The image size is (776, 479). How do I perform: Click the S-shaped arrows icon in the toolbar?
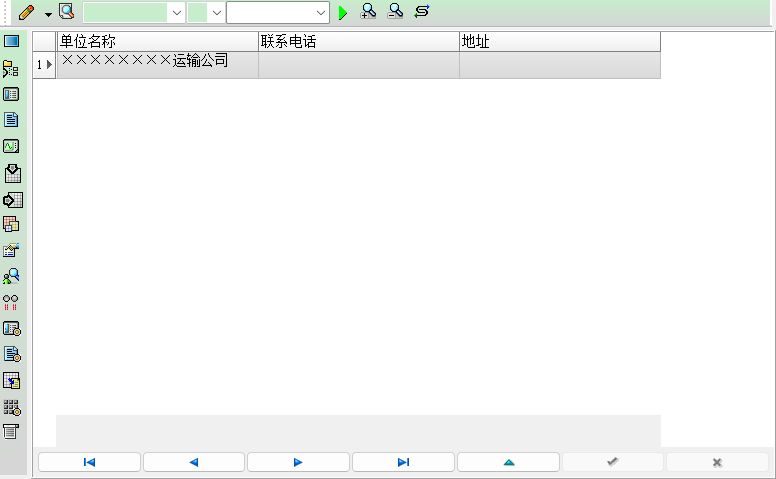click(422, 11)
